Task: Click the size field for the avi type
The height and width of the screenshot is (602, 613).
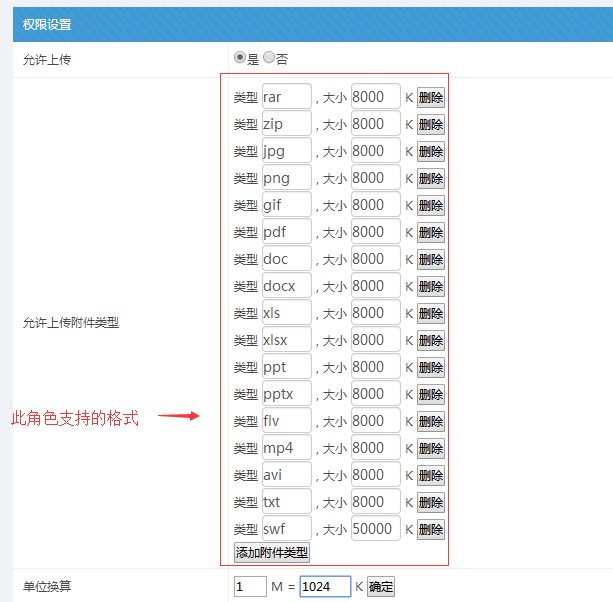Action: click(x=375, y=474)
